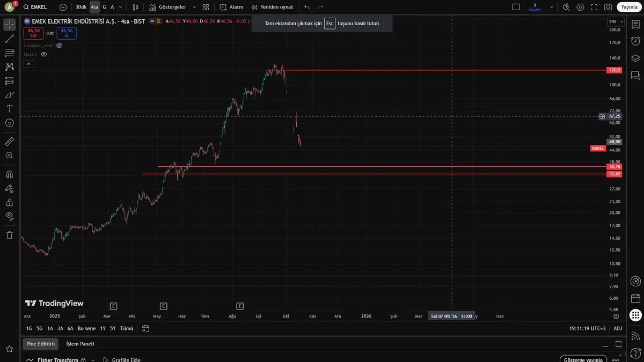Viewport: 644px width, 362px height.
Task: Open the candlestick chart type selector
Action: point(135,7)
